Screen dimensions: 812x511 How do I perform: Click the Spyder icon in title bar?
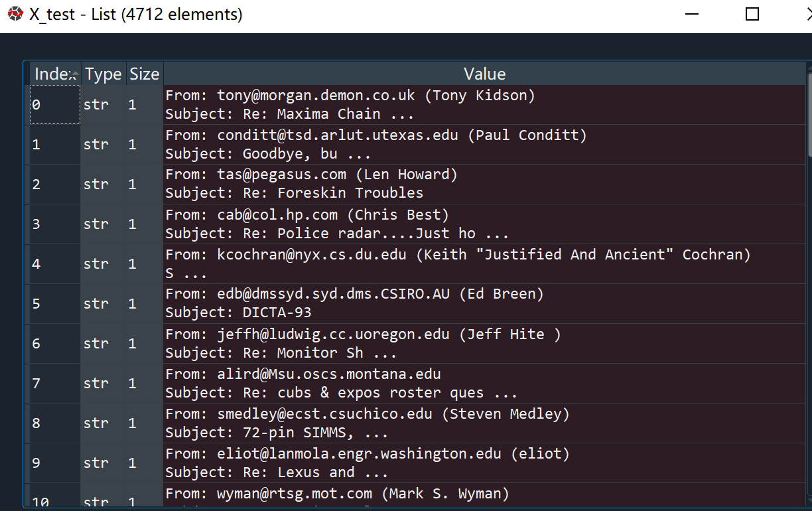(x=15, y=14)
